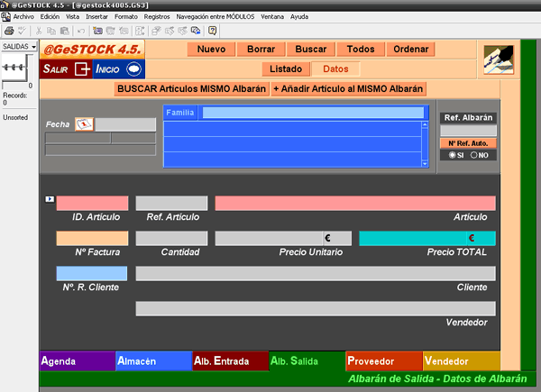Click the Buscar button
The height and width of the screenshot is (392, 541).
[x=310, y=49]
